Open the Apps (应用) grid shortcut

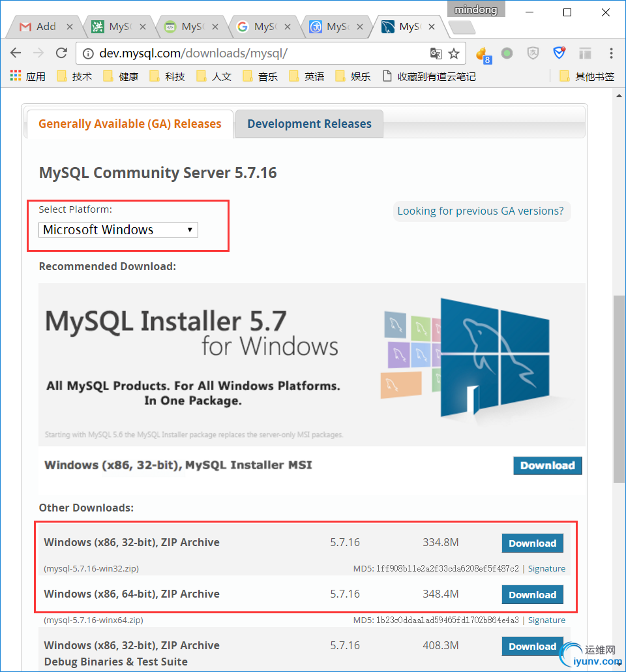click(x=28, y=77)
